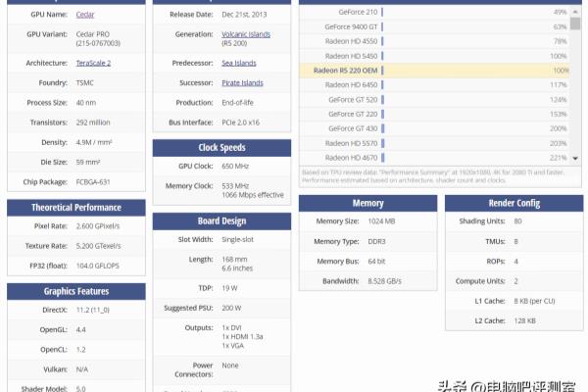588x392 pixels.
Task: Click the End-of-life production value
Action: pos(237,103)
